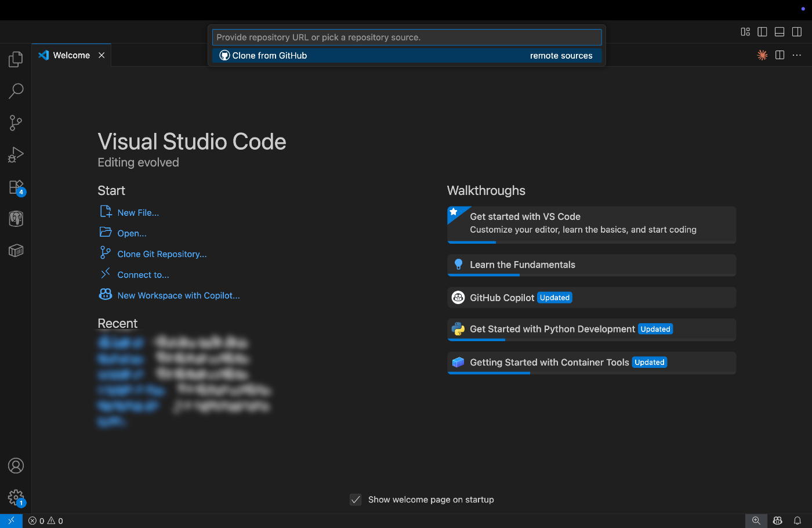Click errors and warnings status indicator

(46, 521)
